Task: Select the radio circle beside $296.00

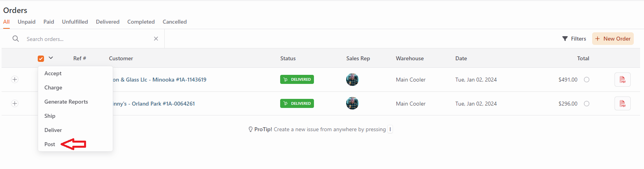Action: point(587,104)
